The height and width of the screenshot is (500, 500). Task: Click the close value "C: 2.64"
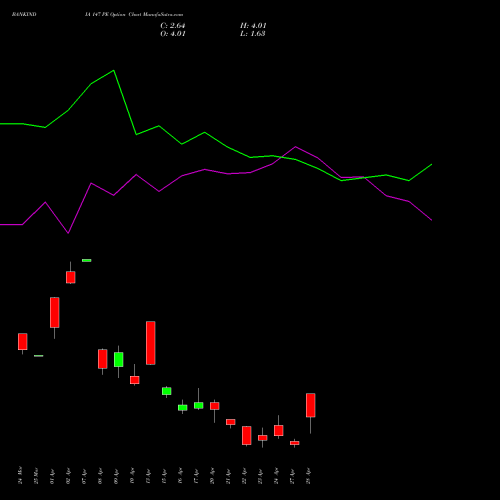click(x=173, y=26)
